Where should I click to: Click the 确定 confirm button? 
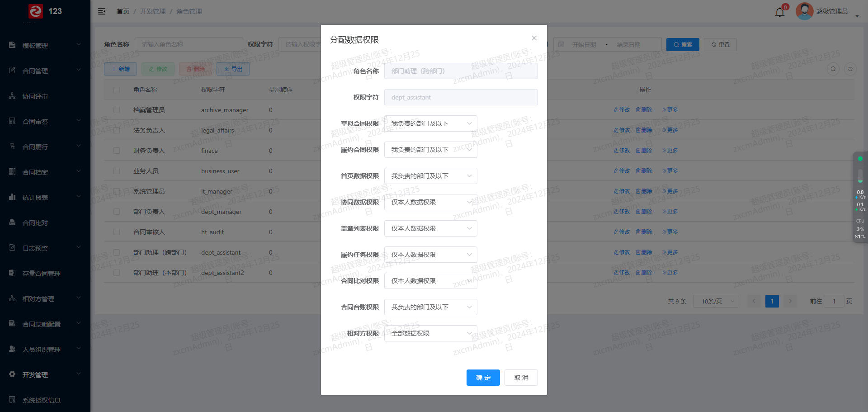pyautogui.click(x=483, y=378)
